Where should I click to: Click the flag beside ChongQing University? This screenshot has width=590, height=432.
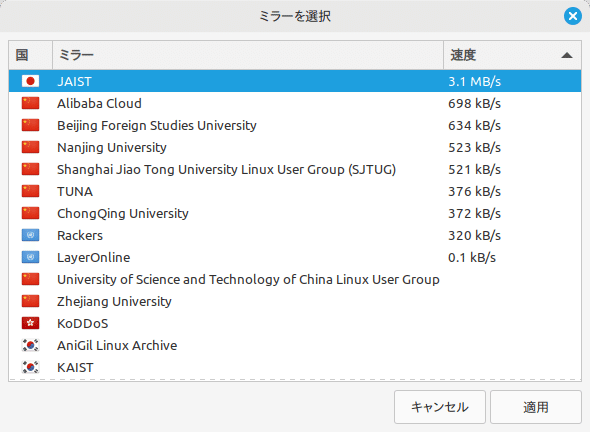point(30,213)
